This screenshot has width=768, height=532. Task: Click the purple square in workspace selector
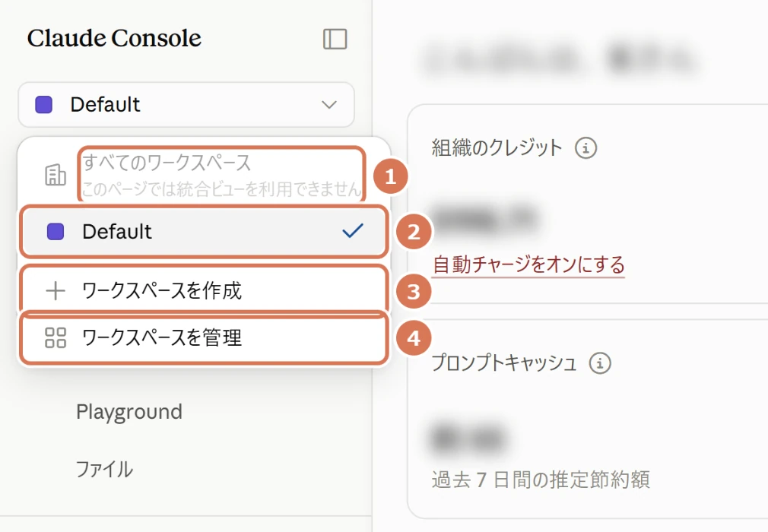click(x=43, y=105)
